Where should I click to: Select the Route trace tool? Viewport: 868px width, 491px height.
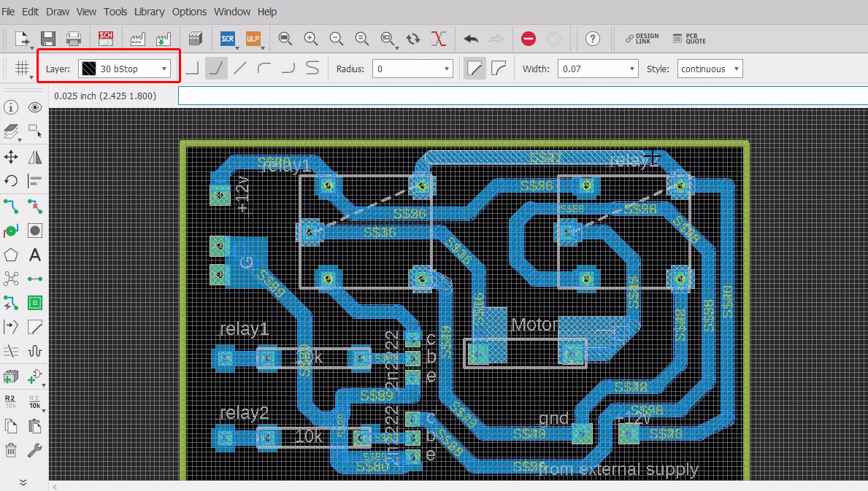[11, 206]
